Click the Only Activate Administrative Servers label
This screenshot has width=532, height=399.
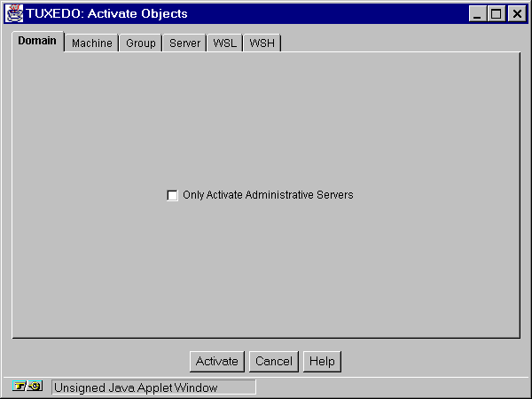point(268,195)
